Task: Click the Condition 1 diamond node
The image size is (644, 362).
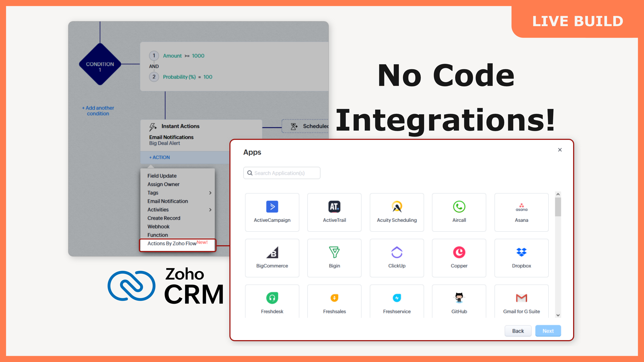Action: [x=100, y=64]
